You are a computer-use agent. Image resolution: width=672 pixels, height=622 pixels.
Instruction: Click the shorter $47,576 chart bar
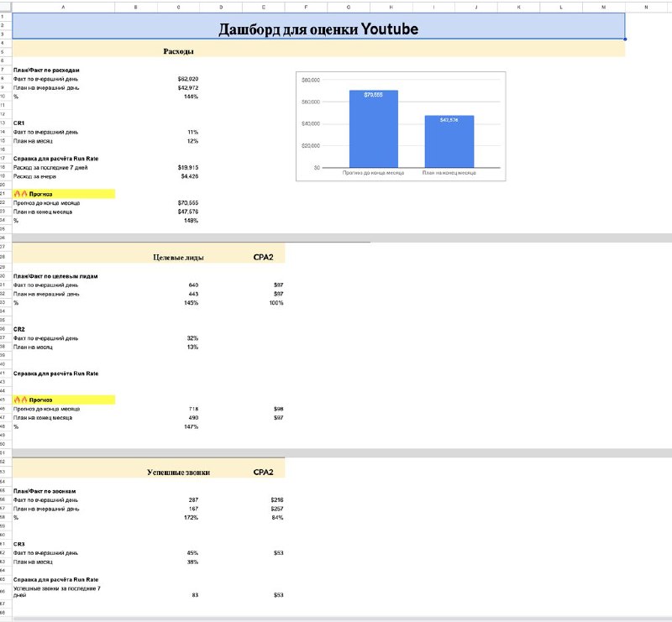449,141
